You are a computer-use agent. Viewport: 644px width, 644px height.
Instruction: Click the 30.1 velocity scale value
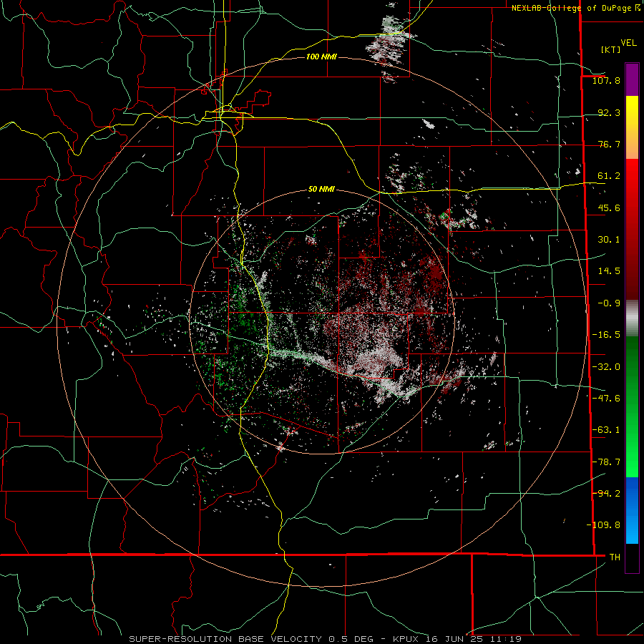click(609, 240)
